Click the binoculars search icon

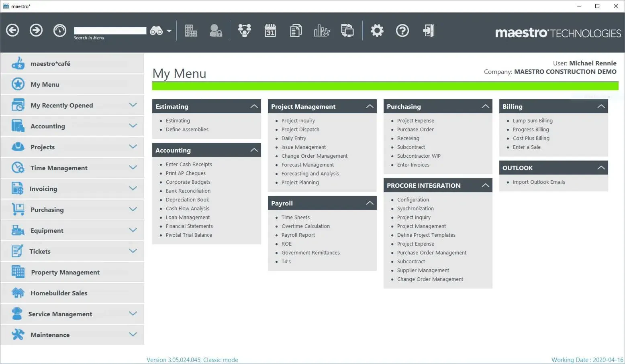(156, 31)
